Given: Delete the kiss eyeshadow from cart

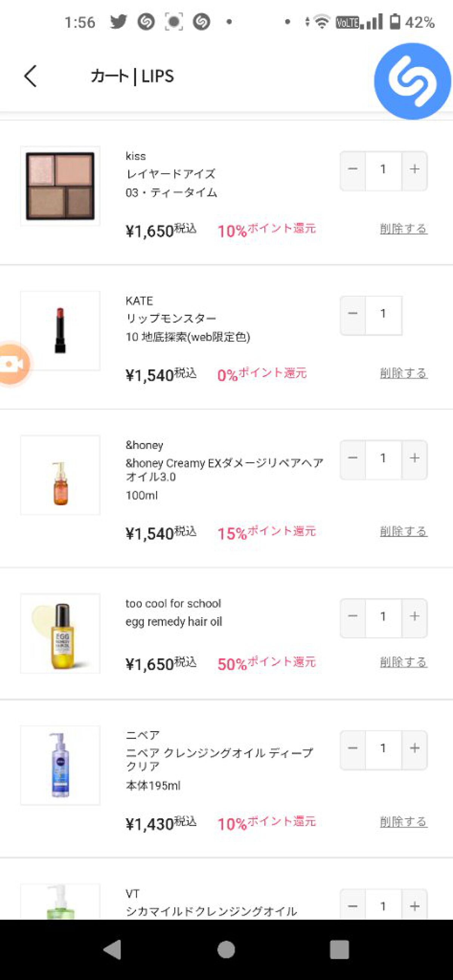Looking at the screenshot, I should coord(404,229).
